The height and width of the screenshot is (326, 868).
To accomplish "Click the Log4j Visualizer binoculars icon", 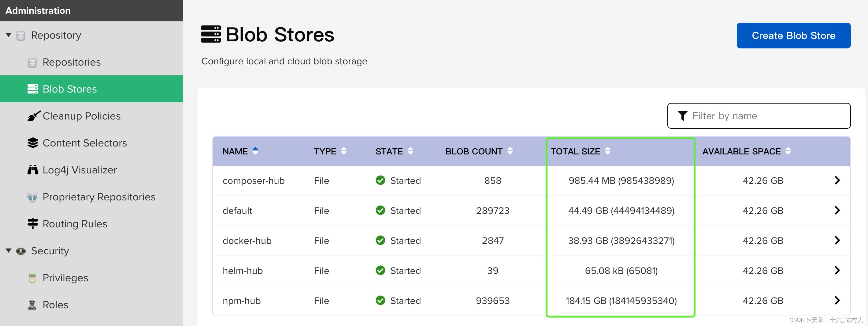I will (x=33, y=170).
